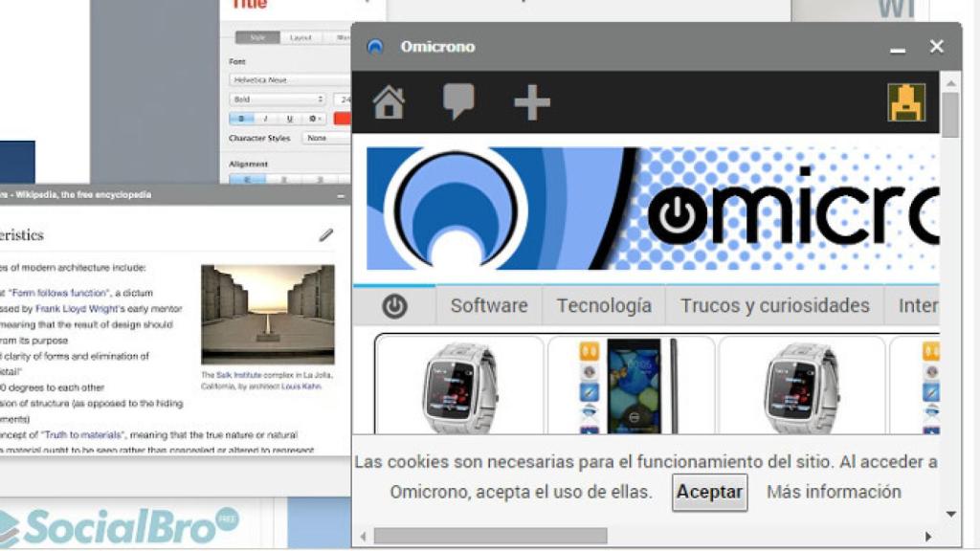This screenshot has height=551, width=980.
Task: Click the text options gear icon
Action: 315,119
